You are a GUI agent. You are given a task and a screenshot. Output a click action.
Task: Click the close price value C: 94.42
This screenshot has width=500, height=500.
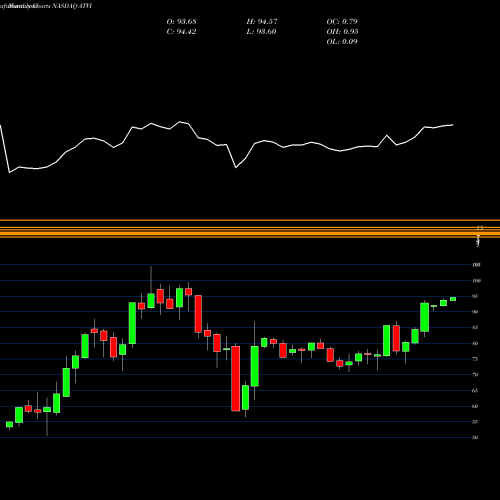click(x=181, y=32)
